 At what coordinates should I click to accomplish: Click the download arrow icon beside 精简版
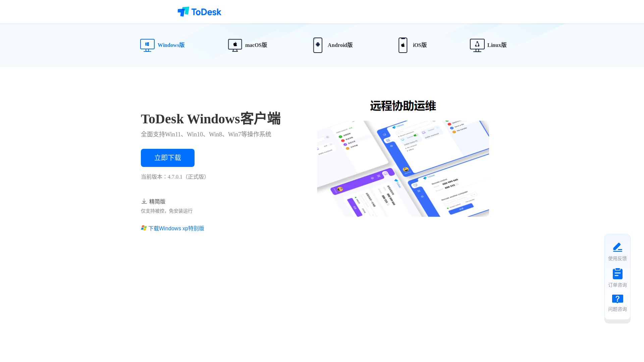click(x=144, y=201)
